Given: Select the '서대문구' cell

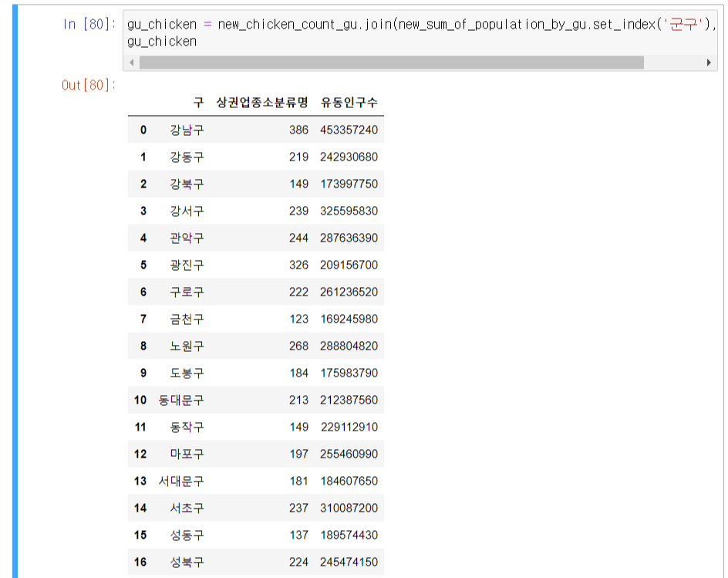Looking at the screenshot, I should tap(181, 481).
